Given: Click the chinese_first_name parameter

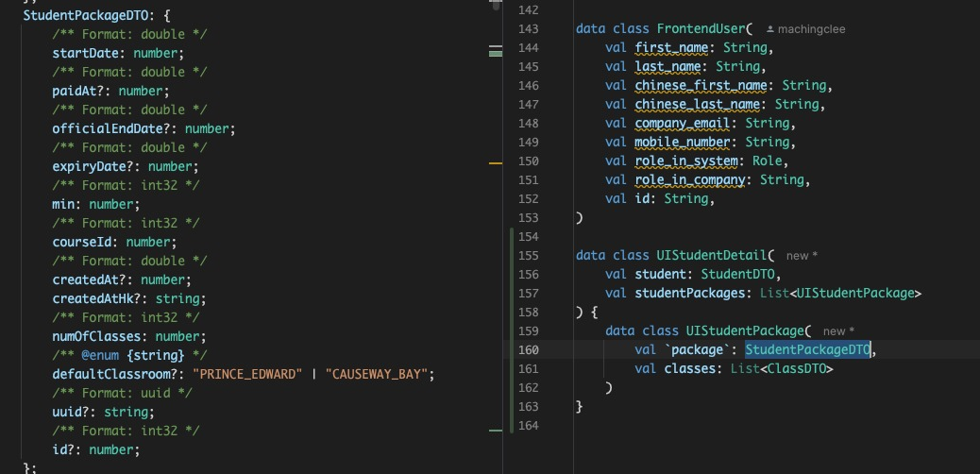Looking at the screenshot, I should [x=701, y=85].
